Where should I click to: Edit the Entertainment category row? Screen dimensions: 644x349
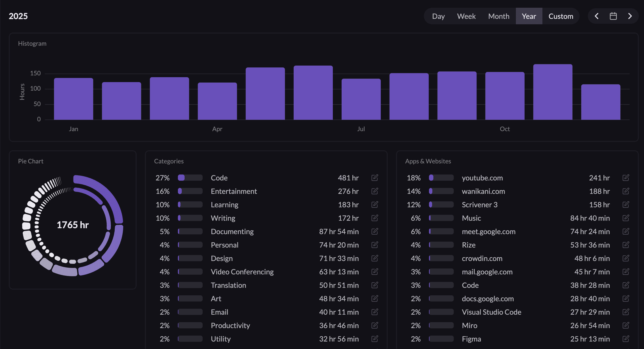375,191
